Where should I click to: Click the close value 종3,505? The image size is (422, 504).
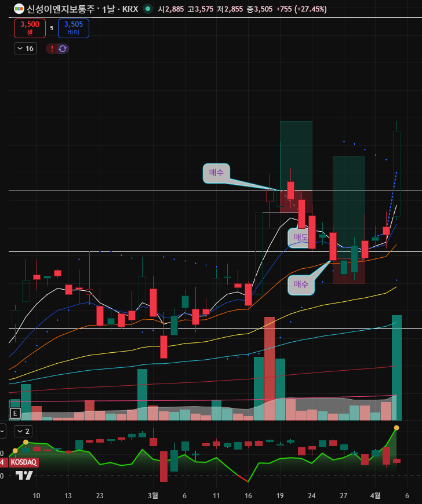260,9
